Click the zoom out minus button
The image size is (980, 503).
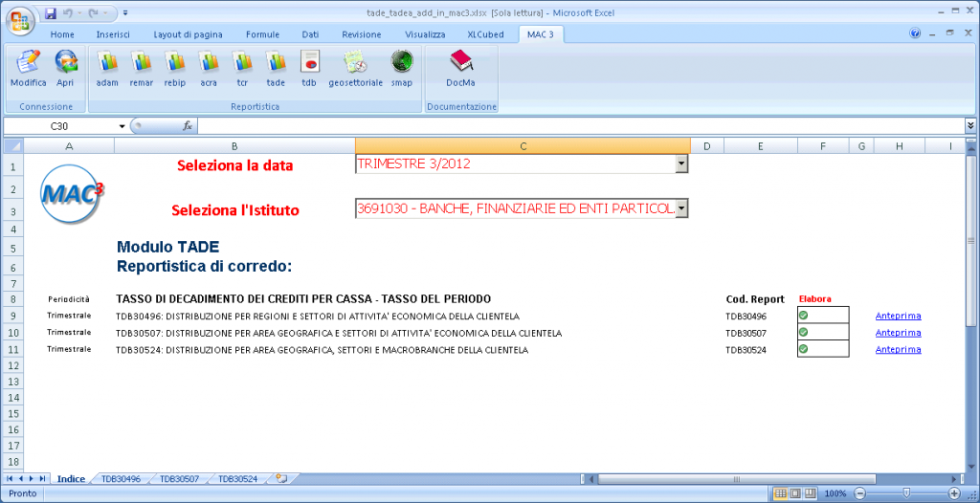coord(860,493)
